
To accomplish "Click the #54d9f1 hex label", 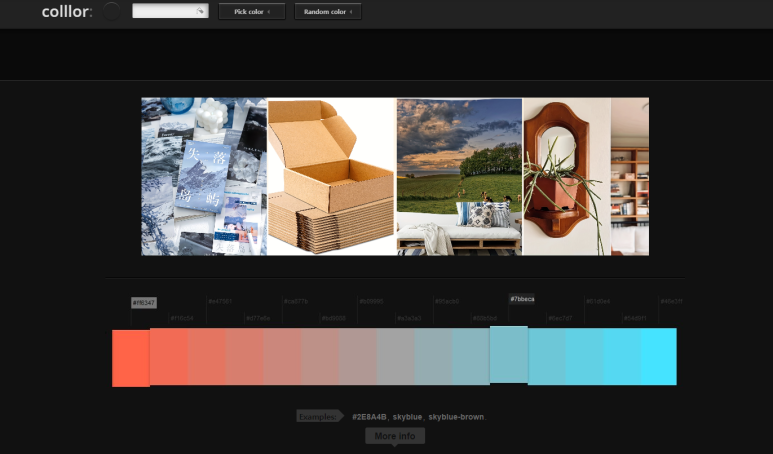I will (635, 318).
